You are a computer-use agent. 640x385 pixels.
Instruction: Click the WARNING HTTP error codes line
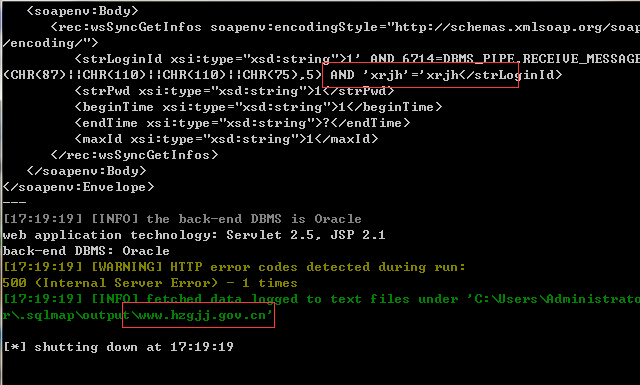coord(234,267)
